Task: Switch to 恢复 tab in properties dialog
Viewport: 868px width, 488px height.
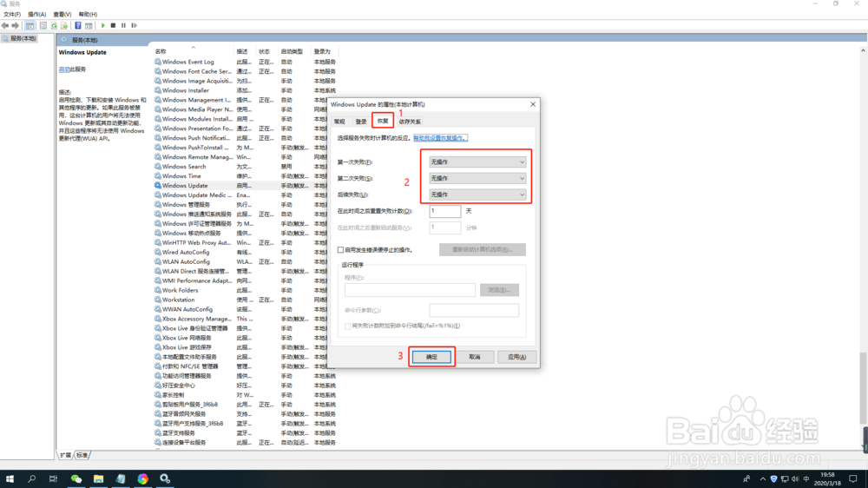Action: [x=383, y=120]
